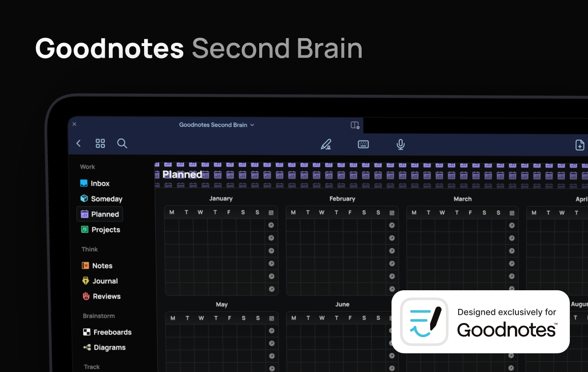
Task: Open March's second week arrow link
Action: point(512,238)
